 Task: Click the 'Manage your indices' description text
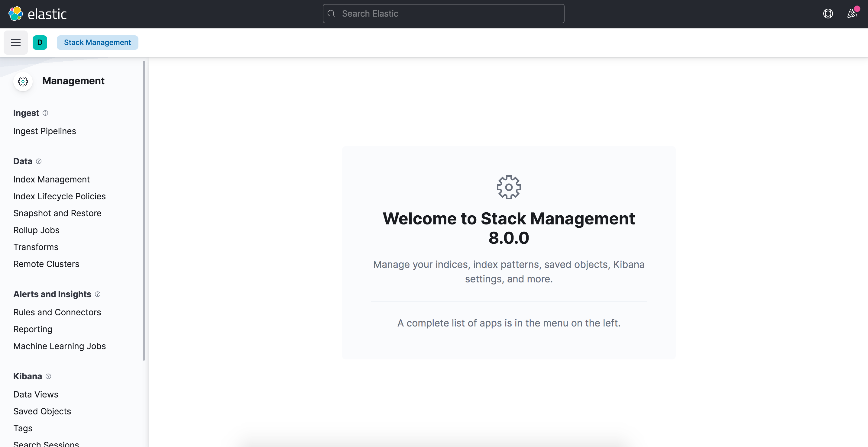[509, 272]
